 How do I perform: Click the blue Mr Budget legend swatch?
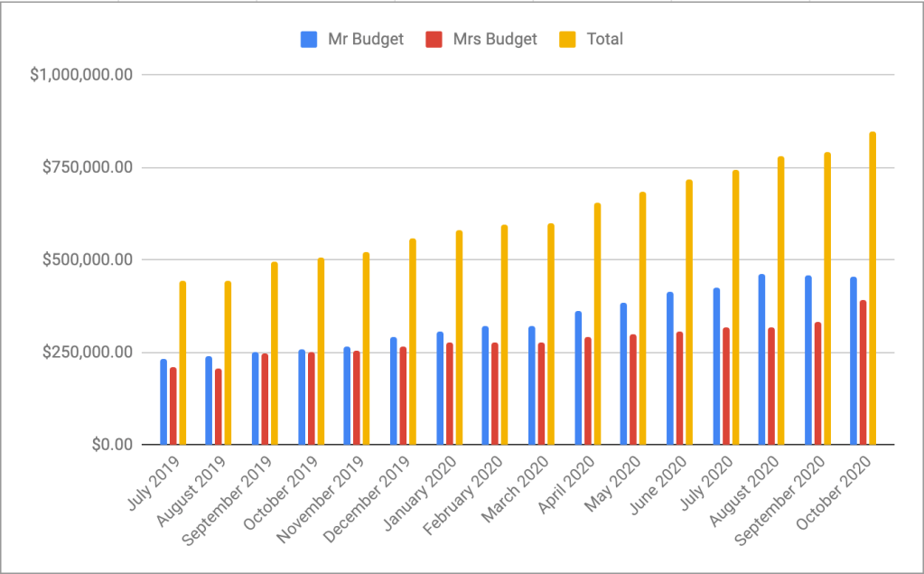point(309,40)
